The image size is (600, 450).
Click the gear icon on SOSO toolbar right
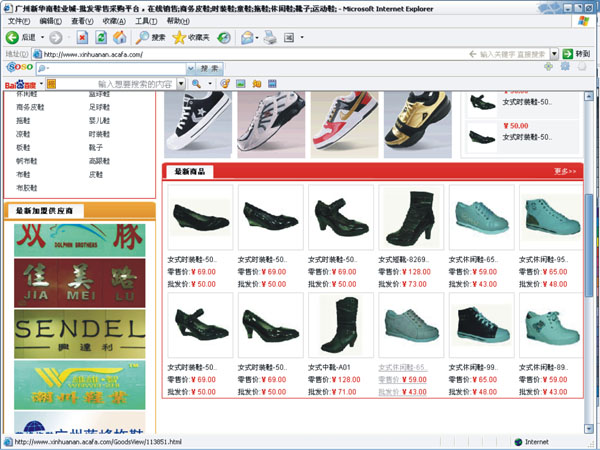[565, 67]
